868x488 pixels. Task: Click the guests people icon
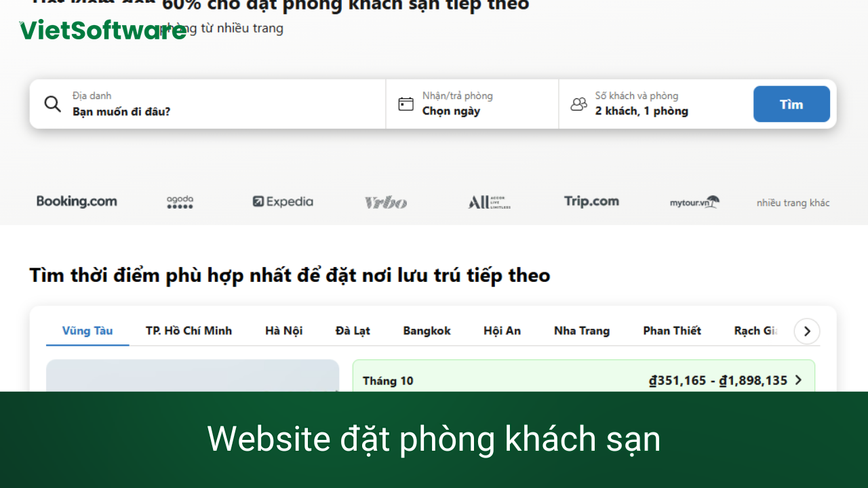coord(578,104)
